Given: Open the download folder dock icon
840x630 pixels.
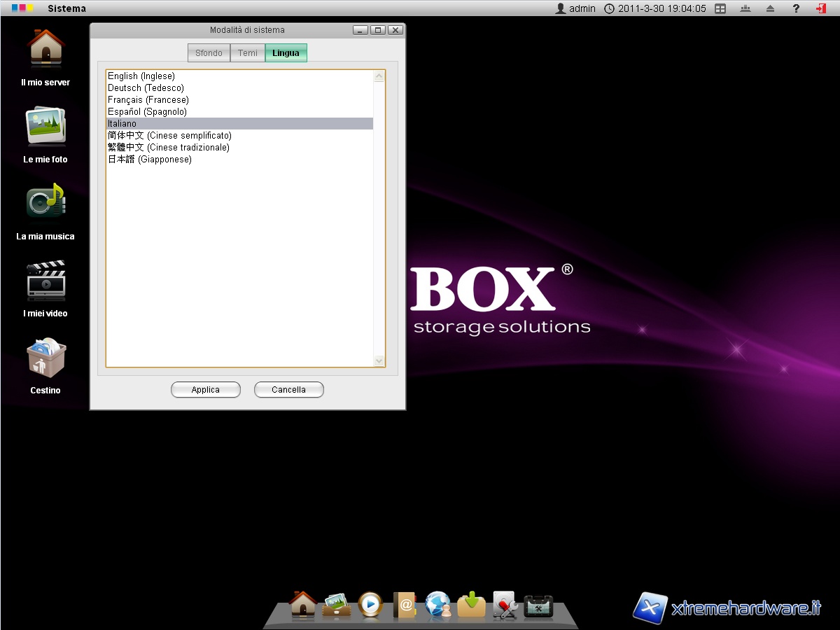Looking at the screenshot, I should [472, 605].
